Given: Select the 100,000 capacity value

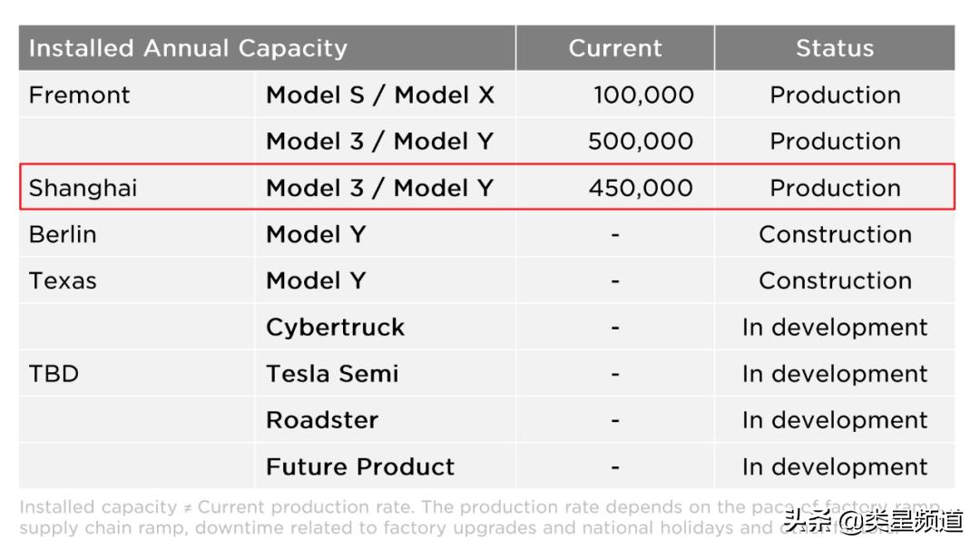Looking at the screenshot, I should coord(642,95).
